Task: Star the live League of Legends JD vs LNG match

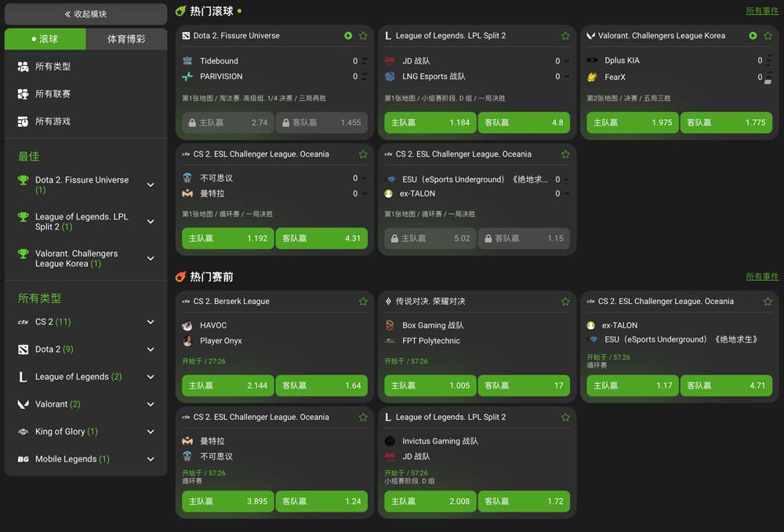Action: pyautogui.click(x=565, y=36)
